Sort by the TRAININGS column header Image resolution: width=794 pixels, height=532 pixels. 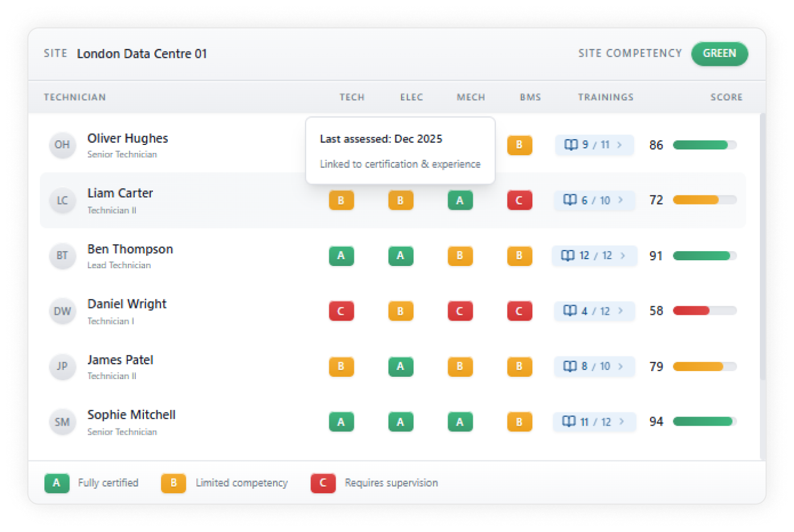(606, 97)
